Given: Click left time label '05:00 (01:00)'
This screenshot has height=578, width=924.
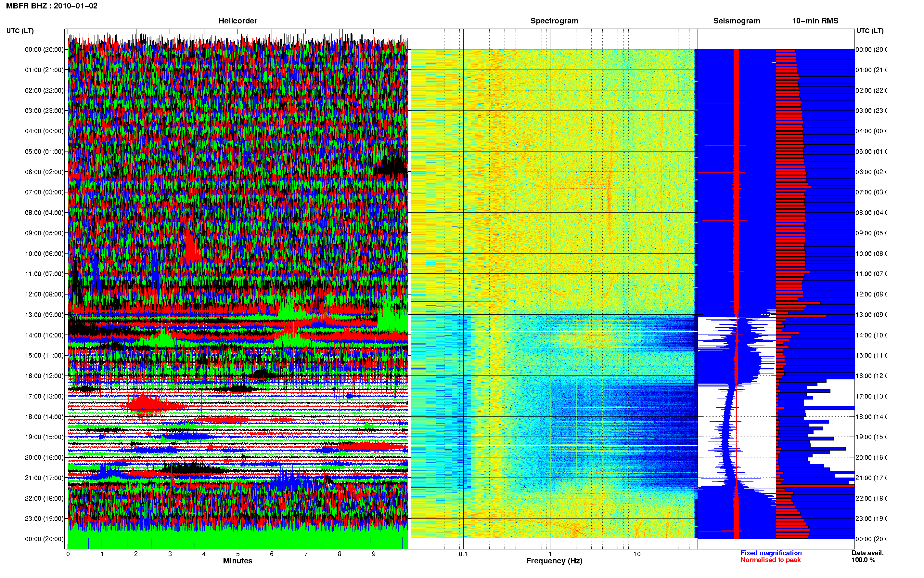Looking at the screenshot, I should click(x=44, y=151).
